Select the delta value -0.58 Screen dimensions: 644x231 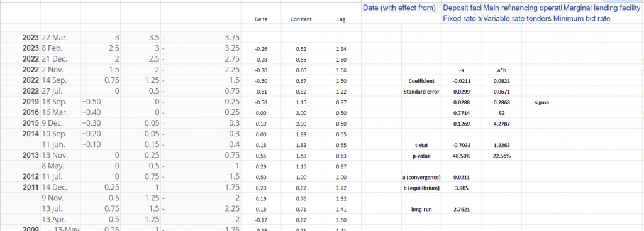(261, 102)
